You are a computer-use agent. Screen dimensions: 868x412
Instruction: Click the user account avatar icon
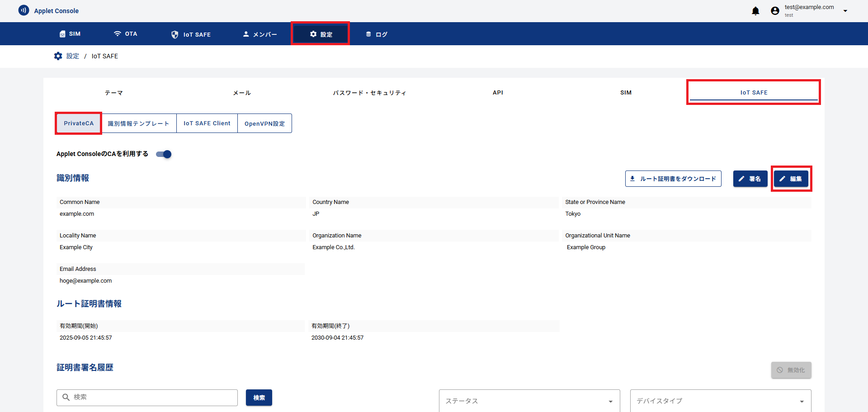(775, 11)
